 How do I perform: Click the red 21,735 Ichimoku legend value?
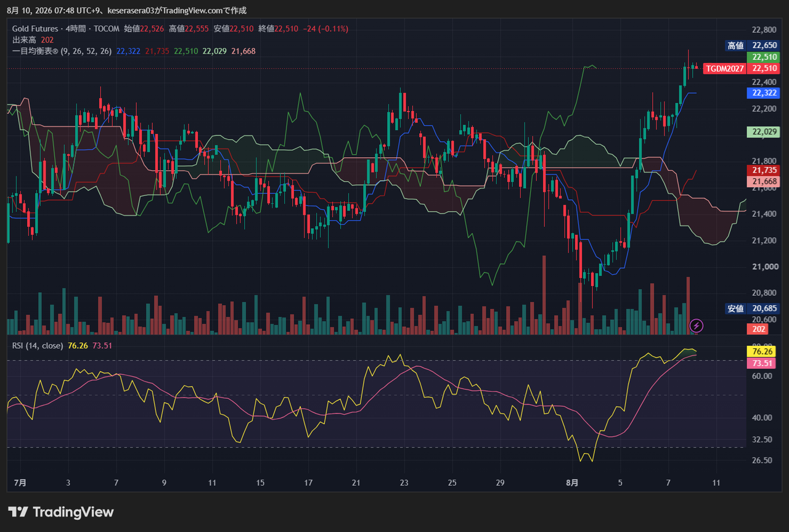coord(157,51)
